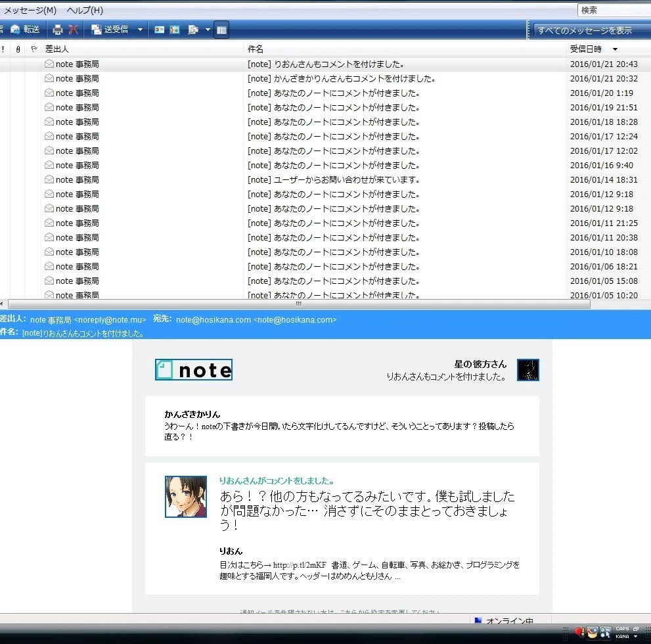
Task: Select message received 2016/01/11 20:38
Action: click(326, 237)
